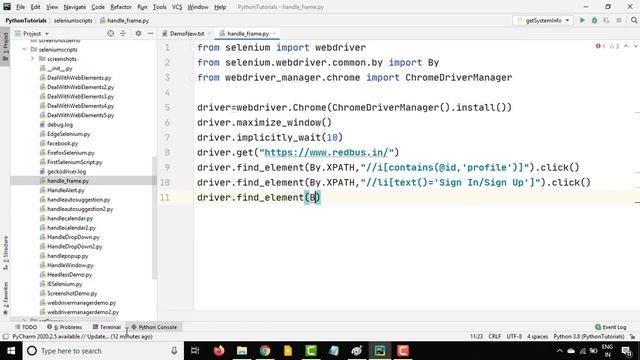
Task: Click the Debug bug icon
Action: point(594,20)
